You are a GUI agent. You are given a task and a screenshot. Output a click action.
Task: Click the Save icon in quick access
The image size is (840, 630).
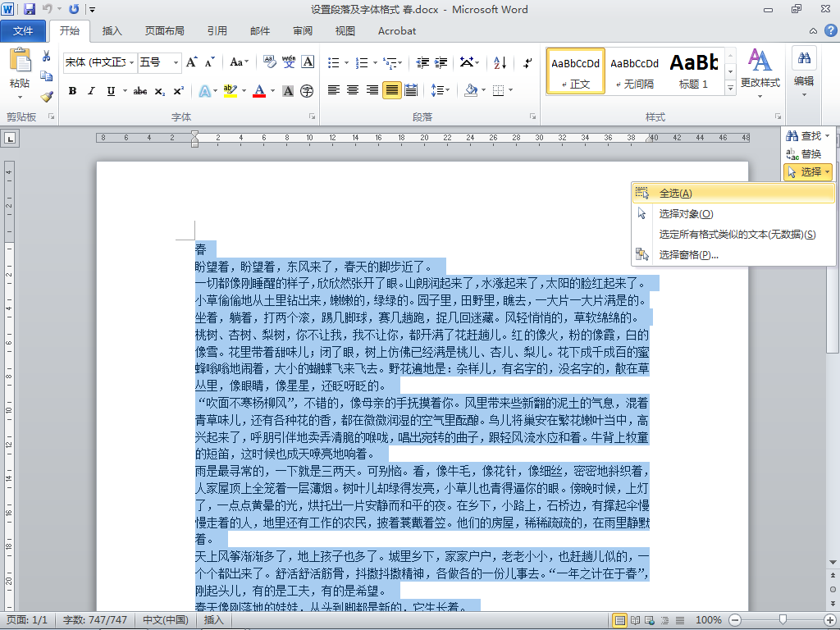(x=29, y=9)
